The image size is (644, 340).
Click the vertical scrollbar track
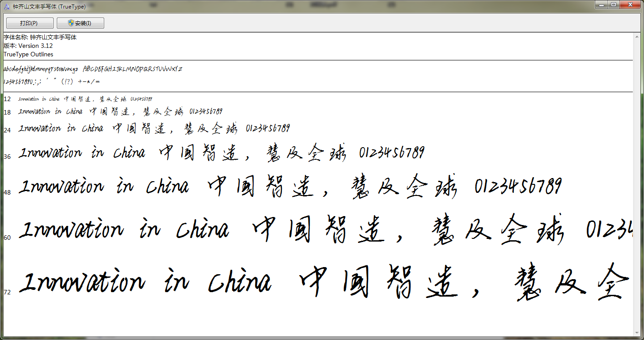638,179
